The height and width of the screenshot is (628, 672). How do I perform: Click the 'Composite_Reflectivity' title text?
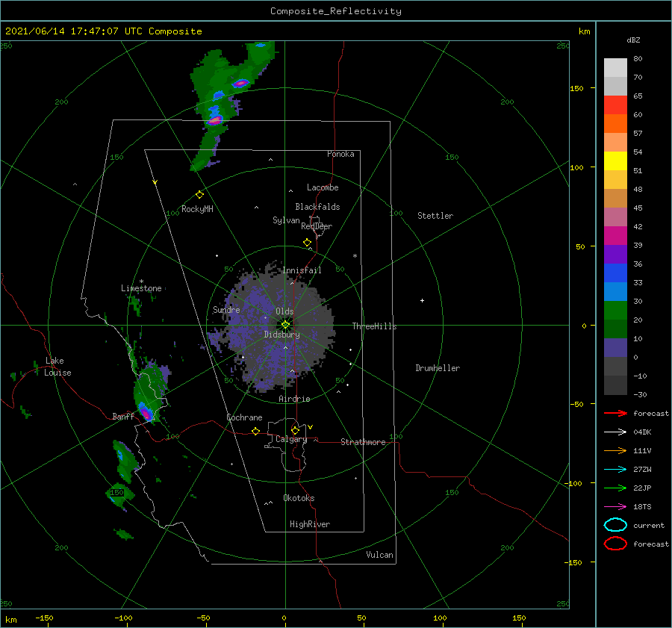pyautogui.click(x=336, y=11)
